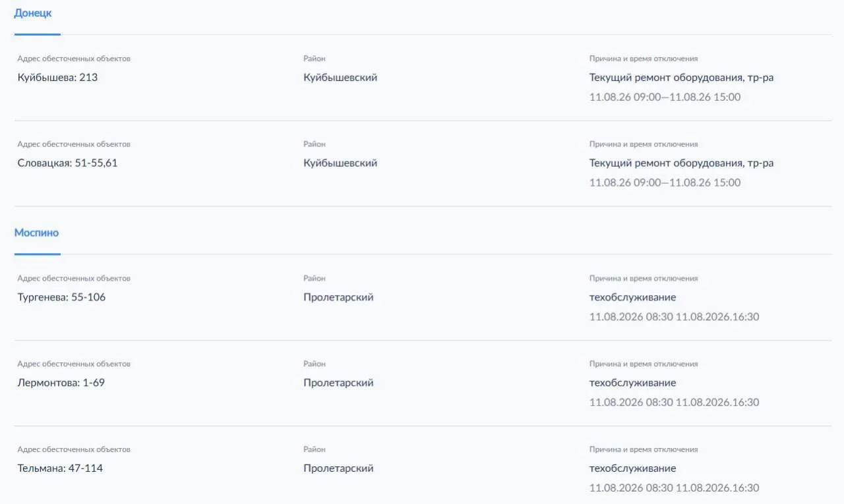Select Пролетарский district in the Тургенева row

338,297
